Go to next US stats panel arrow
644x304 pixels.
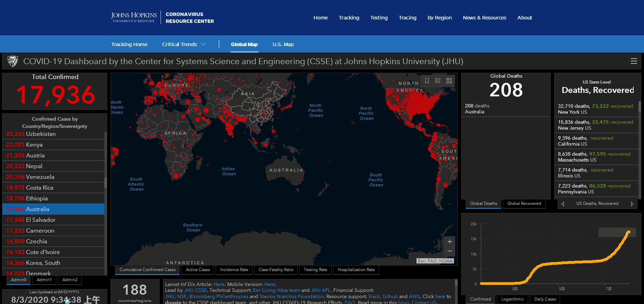pyautogui.click(x=632, y=204)
